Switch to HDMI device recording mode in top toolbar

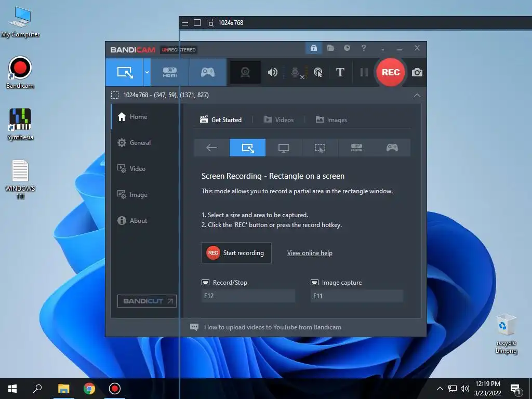(170, 72)
